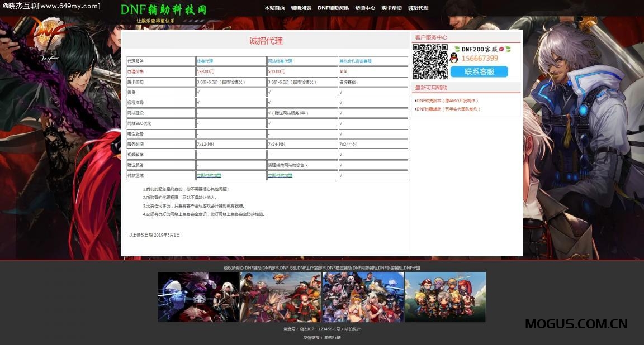The image size is (644, 345).
Task: Click 立即付款加盟 under the 网站终身代理 column
Action: [281, 175]
